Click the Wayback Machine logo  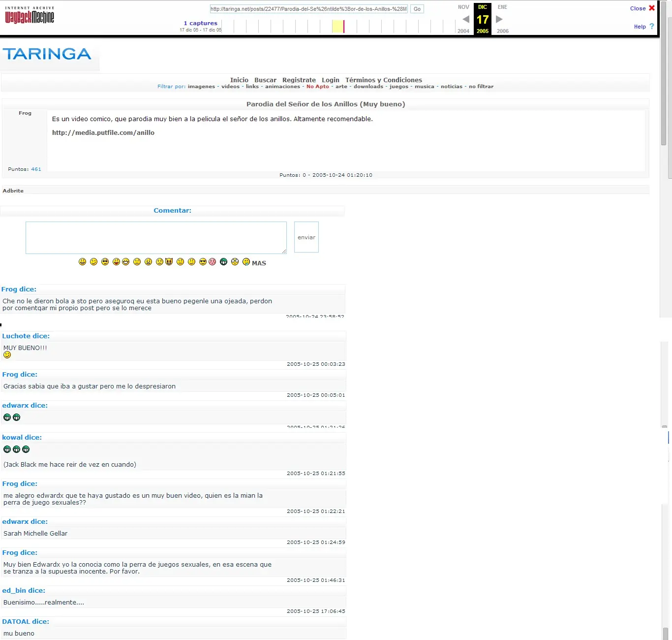[30, 15]
